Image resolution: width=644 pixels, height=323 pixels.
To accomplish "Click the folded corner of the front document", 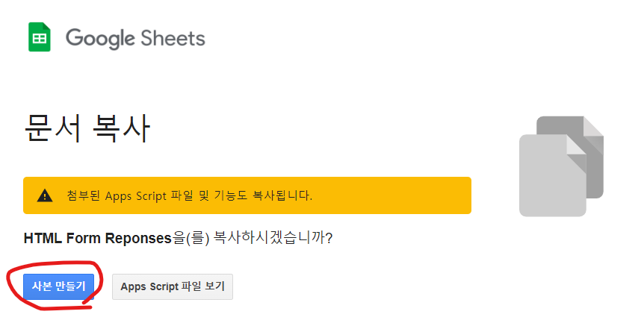I will point(576,145).
